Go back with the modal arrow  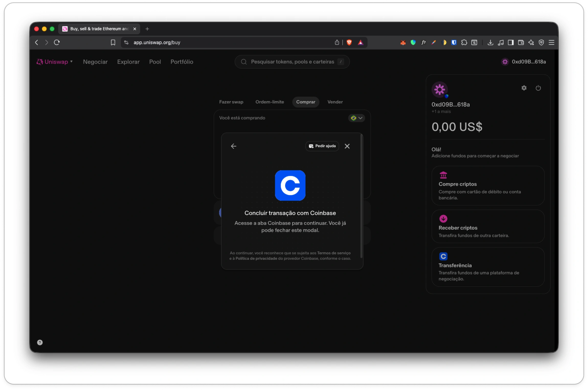[234, 146]
